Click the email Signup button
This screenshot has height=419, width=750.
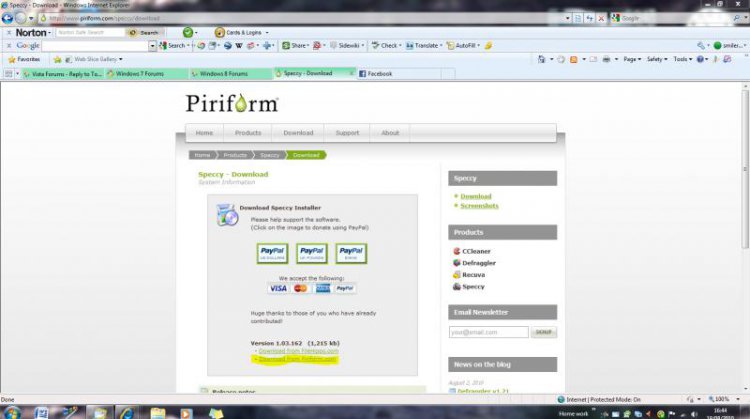[543, 332]
